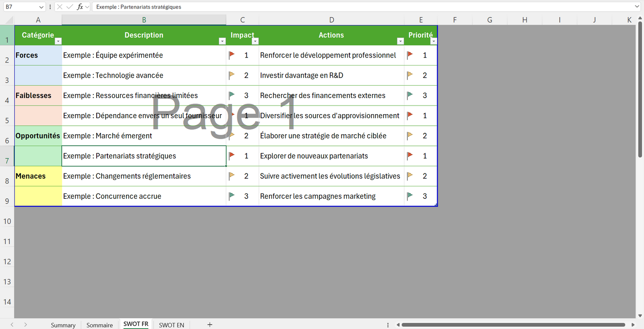
Task: Select the Summary sheet tab
Action: 63,325
